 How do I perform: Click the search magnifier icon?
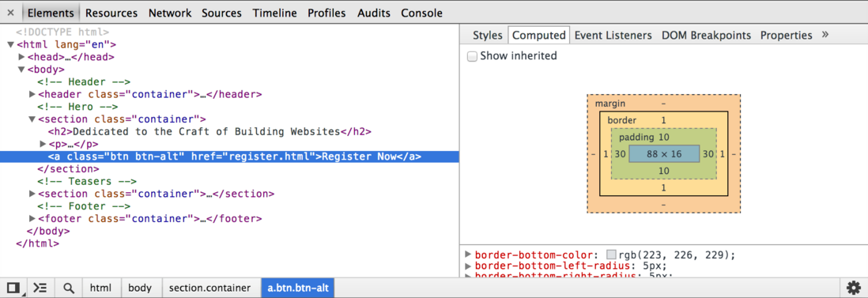click(x=69, y=288)
